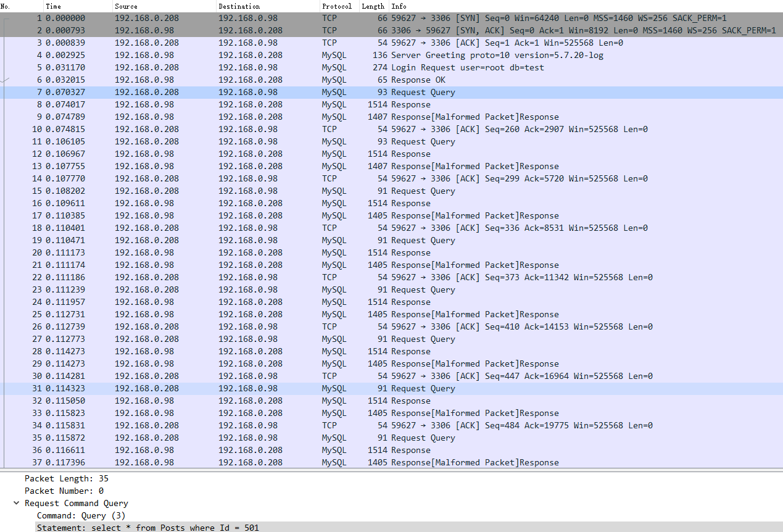Select packet 33 Malformed Packet at 0.115823

point(391,413)
